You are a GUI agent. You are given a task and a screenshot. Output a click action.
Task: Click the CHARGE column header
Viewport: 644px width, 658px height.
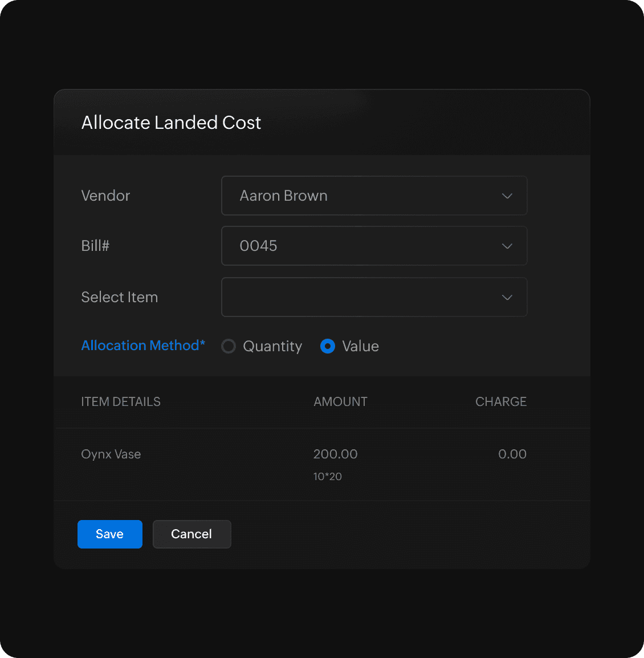(x=500, y=401)
